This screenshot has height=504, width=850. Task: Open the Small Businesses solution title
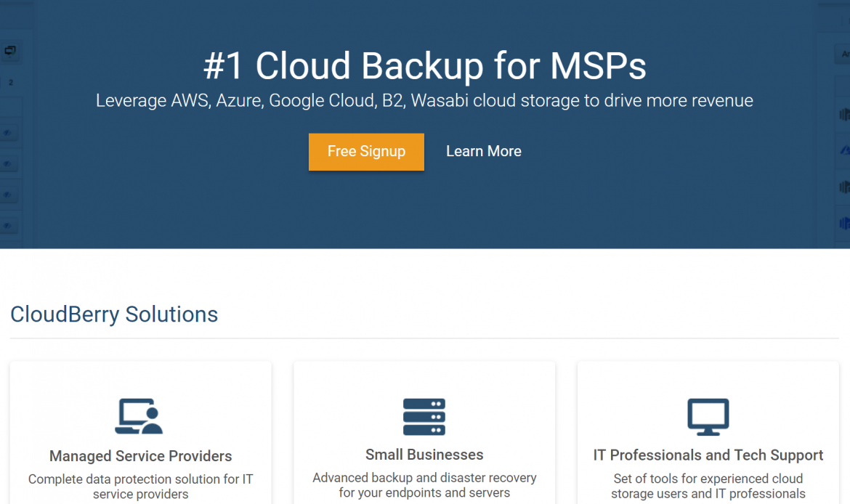(424, 455)
